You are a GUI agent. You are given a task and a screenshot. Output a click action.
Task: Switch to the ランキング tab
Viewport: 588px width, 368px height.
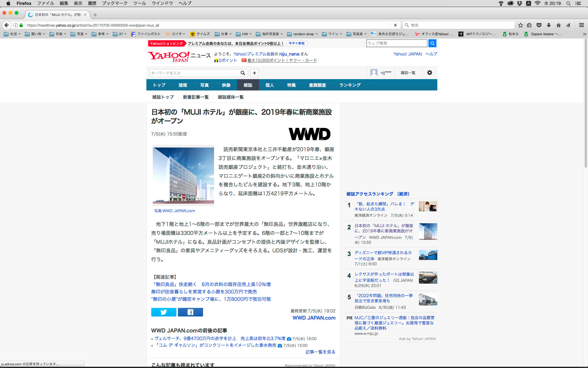pos(350,85)
